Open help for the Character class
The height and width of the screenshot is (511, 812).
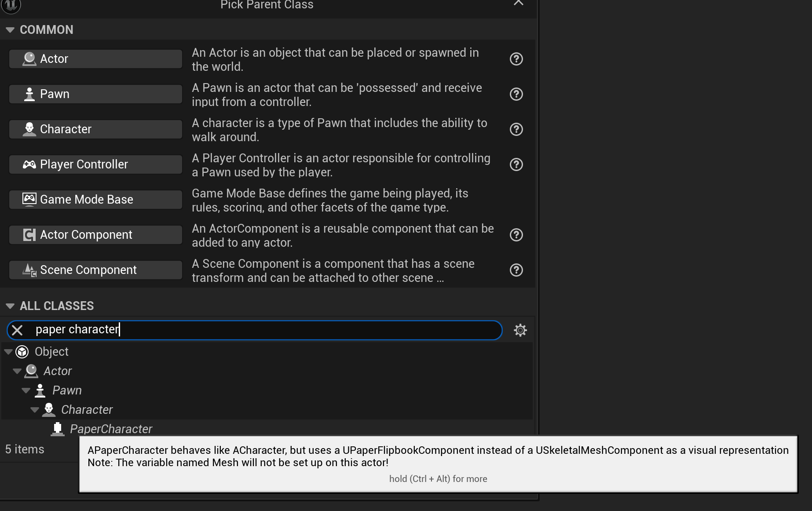[x=516, y=129]
